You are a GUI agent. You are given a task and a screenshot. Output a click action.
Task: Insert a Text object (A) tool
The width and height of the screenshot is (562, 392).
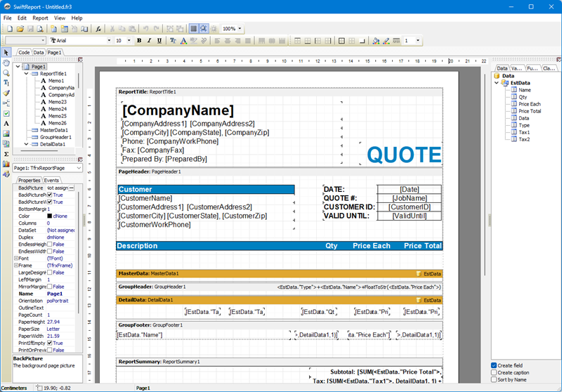click(x=6, y=124)
